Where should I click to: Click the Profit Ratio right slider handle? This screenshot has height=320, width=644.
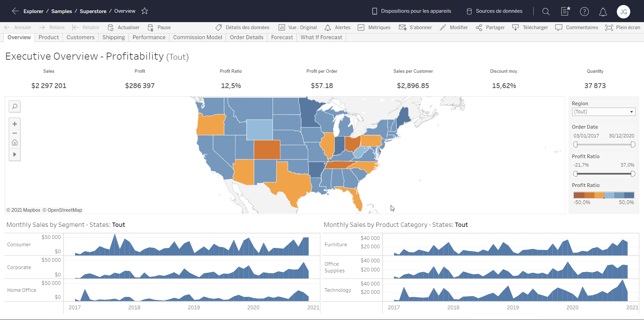click(633, 174)
